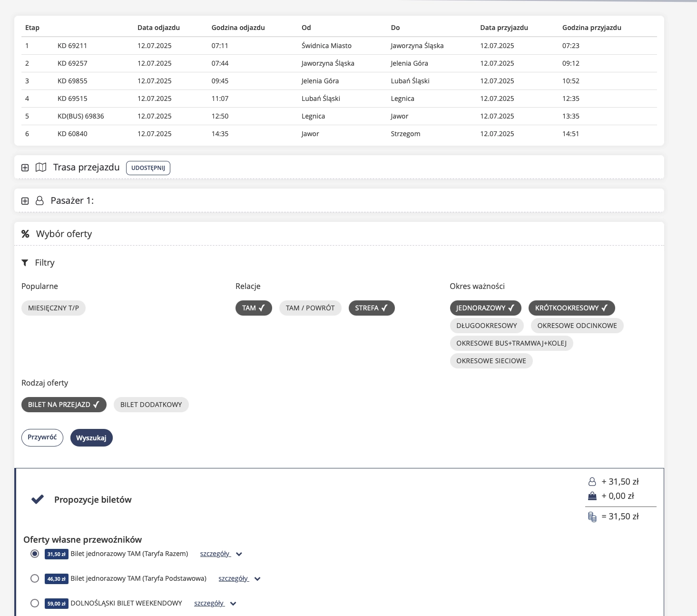697x616 pixels.
Task: Select Bilet jednorazowy TAM Taryfa Podstawowa radio
Action: point(35,578)
